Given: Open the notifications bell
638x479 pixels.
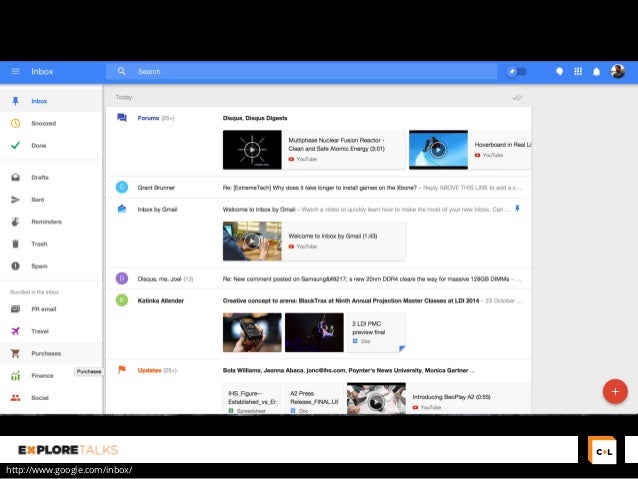Looking at the screenshot, I should (x=596, y=72).
